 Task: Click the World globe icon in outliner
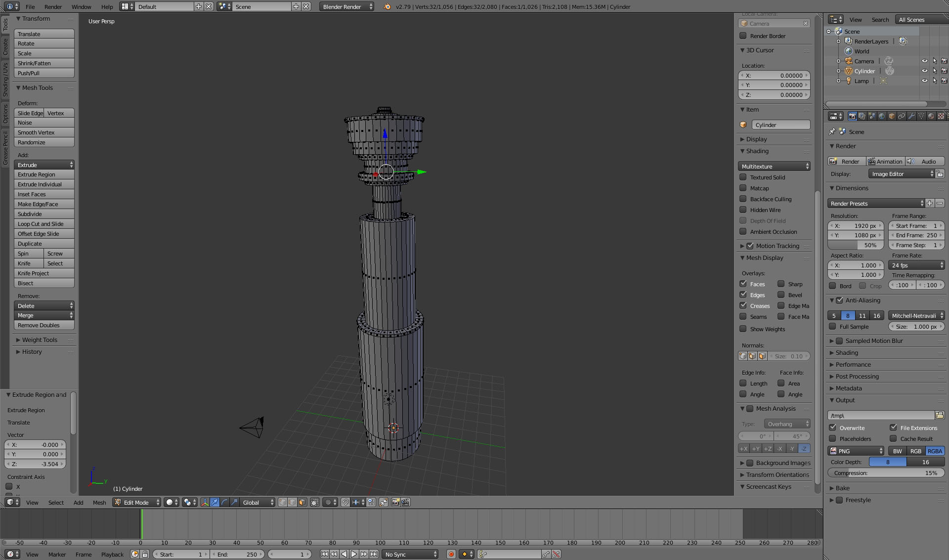[x=849, y=51]
